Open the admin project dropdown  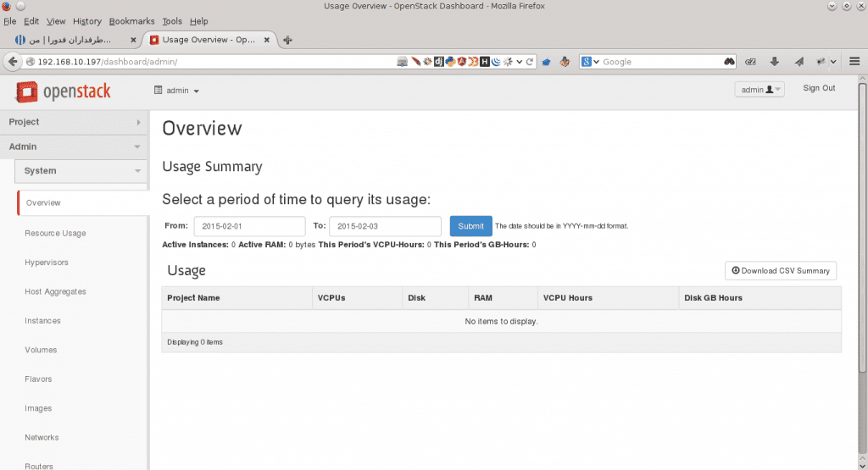pyautogui.click(x=176, y=90)
